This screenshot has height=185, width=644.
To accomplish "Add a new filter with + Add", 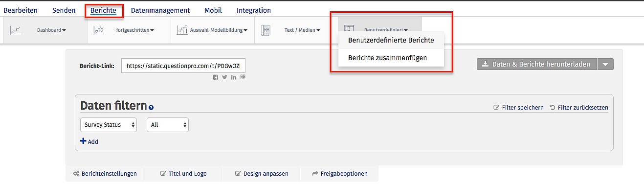I will point(89,141).
